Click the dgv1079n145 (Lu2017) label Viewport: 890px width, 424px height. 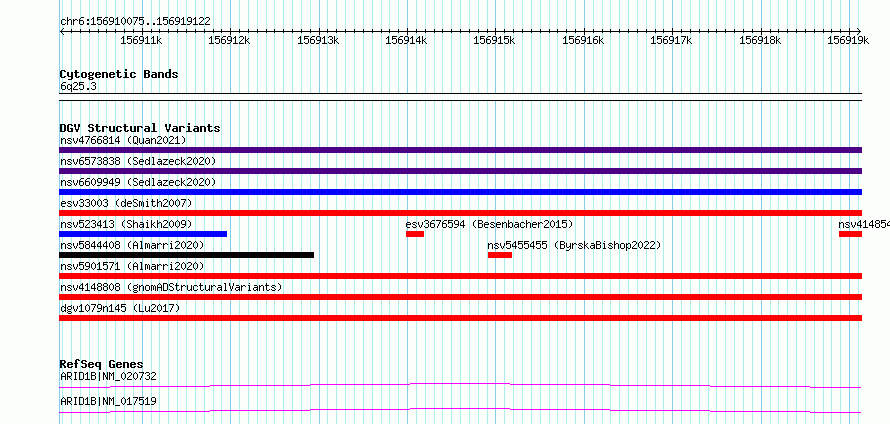pos(120,308)
